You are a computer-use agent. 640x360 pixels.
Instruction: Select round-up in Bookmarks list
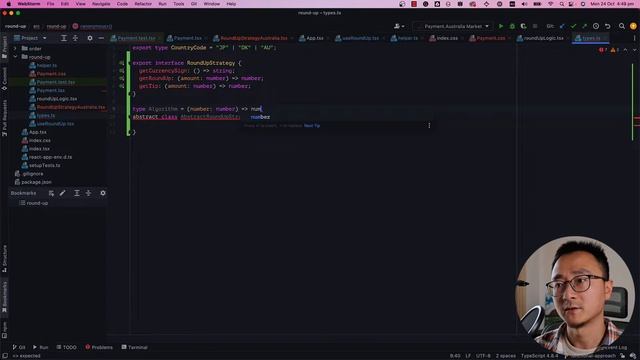[x=37, y=203]
